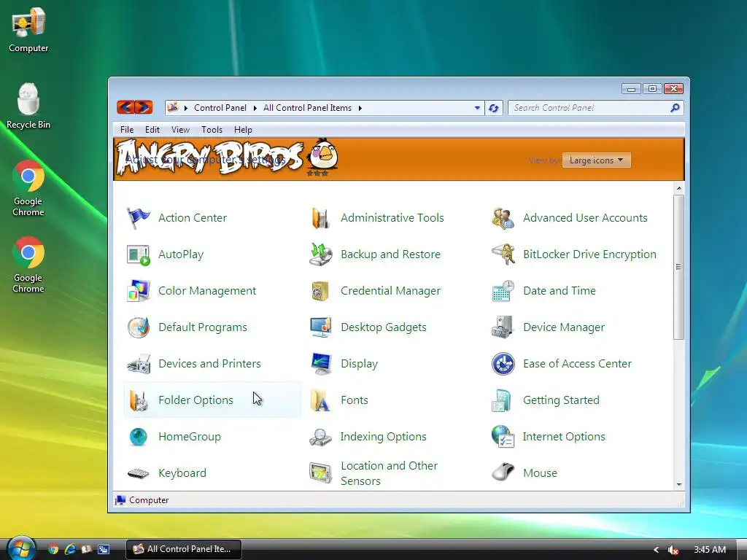747x560 pixels.
Task: Open Device Manager icon
Action: 503,327
